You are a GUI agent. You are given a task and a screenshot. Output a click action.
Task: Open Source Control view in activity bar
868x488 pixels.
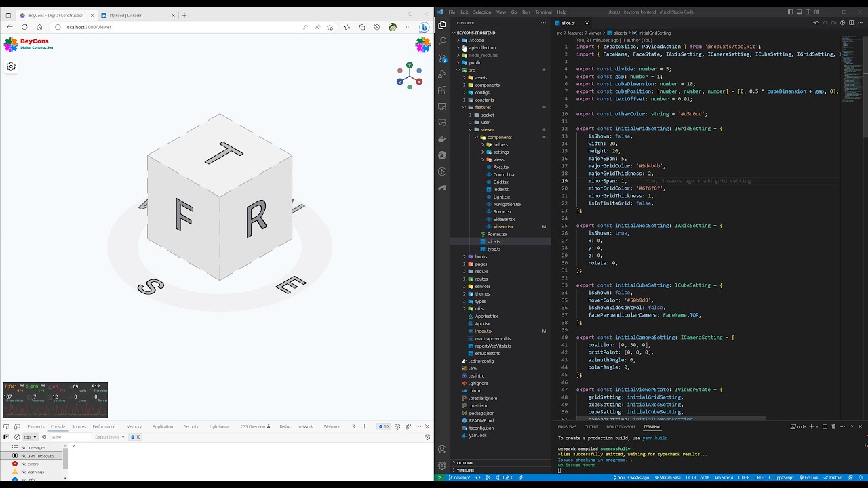click(442, 58)
